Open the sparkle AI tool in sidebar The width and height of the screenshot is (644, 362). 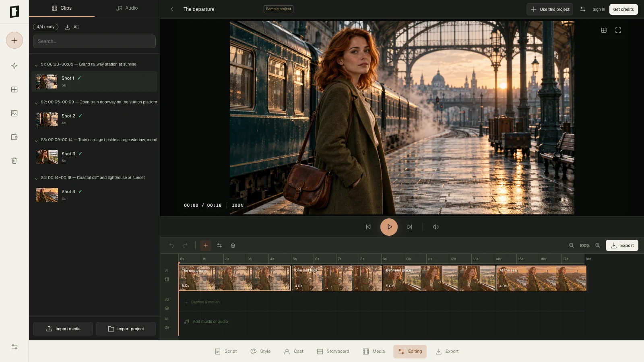tap(14, 66)
